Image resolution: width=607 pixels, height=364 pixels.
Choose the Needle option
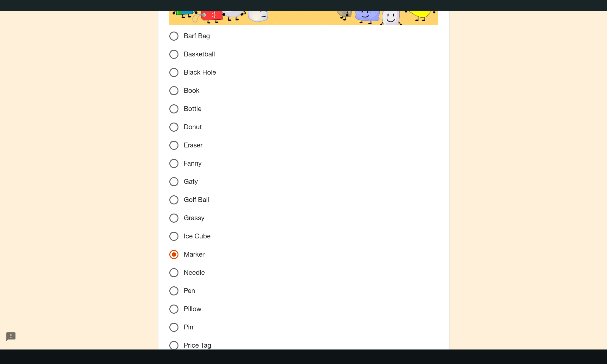[x=174, y=273]
